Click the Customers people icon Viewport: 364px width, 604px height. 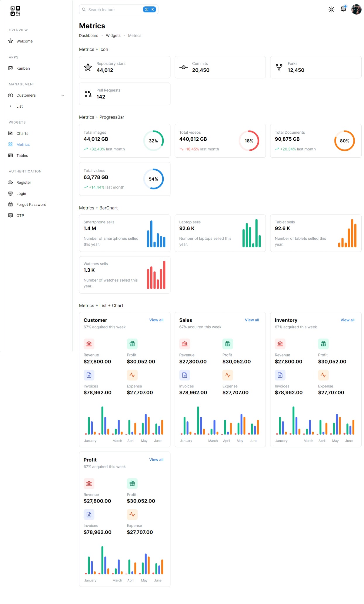click(x=11, y=95)
